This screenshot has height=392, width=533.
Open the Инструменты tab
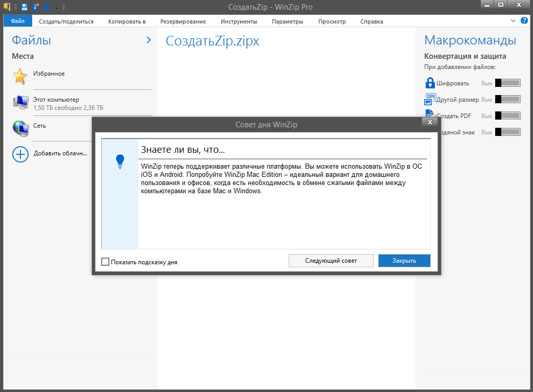(x=239, y=21)
